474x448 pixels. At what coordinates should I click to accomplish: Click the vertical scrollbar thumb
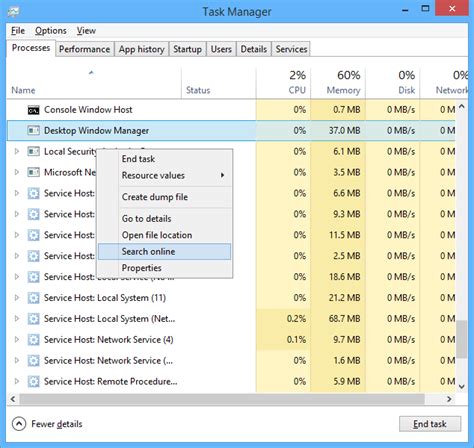point(462,339)
